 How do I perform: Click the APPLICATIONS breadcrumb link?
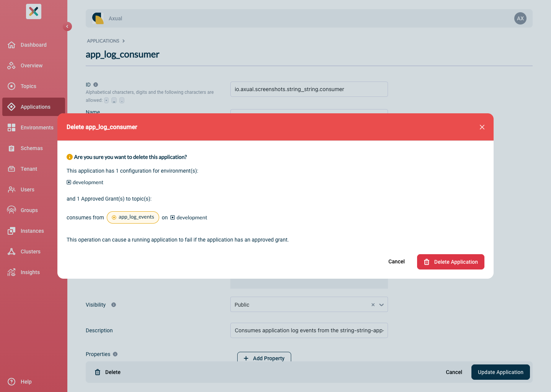[x=103, y=41]
